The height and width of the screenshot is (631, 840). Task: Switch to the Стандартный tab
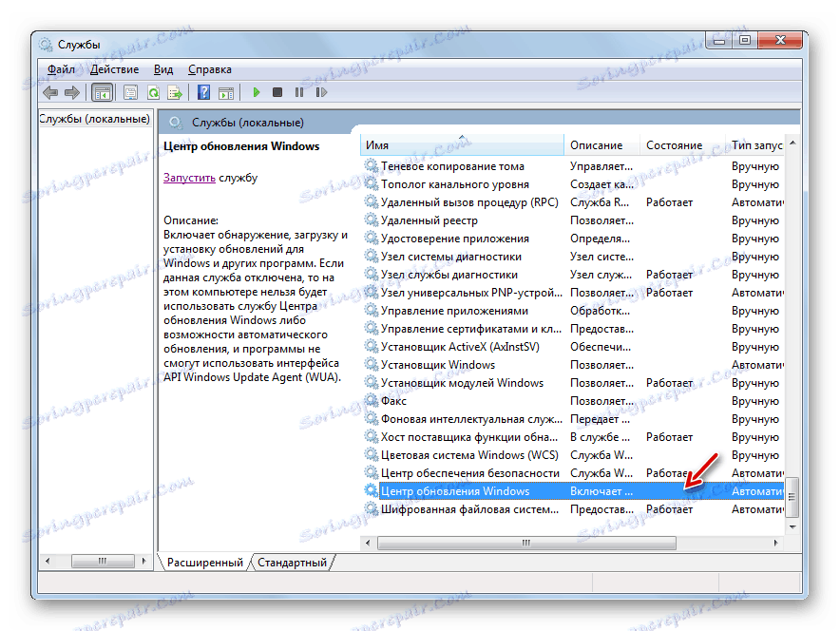[292, 563]
